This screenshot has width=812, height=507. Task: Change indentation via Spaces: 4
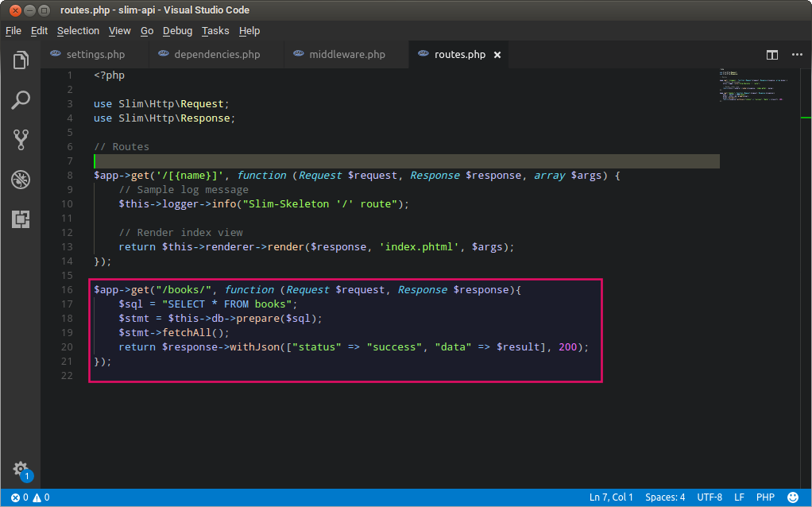pyautogui.click(x=665, y=497)
